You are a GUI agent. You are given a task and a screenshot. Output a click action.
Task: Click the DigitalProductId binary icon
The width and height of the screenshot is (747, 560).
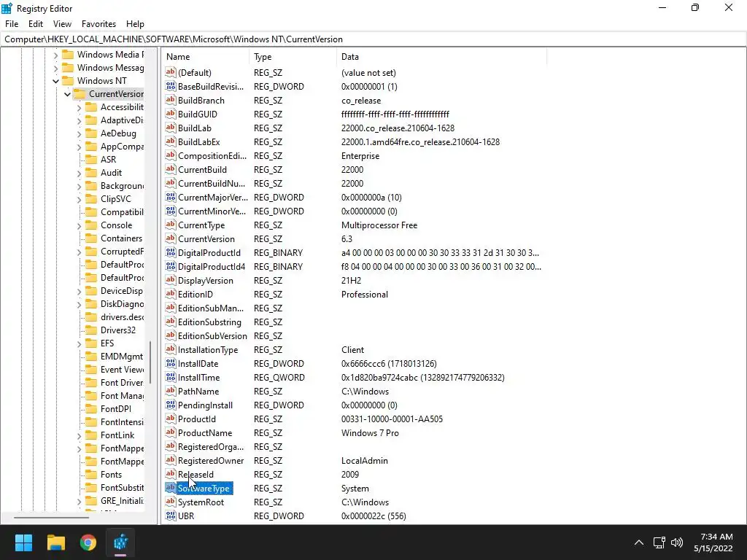coord(171,252)
